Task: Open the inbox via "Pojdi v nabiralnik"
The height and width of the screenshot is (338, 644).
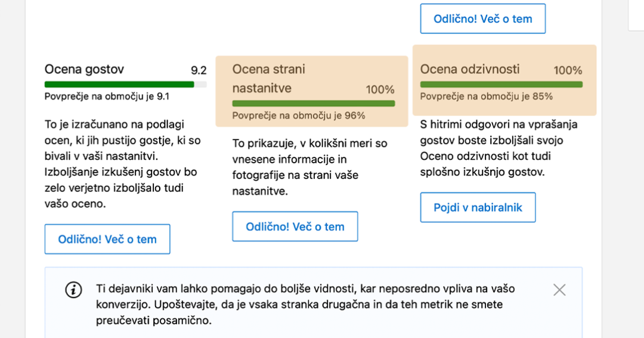Action: coord(478,207)
